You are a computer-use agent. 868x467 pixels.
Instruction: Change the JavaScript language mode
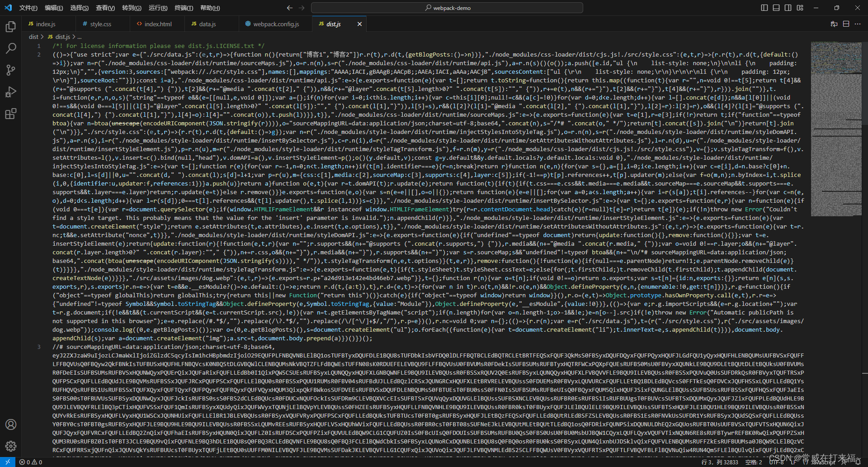[823, 462]
